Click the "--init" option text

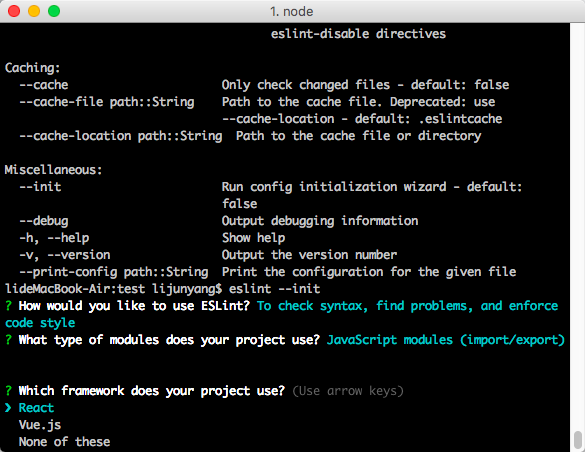pos(40,186)
